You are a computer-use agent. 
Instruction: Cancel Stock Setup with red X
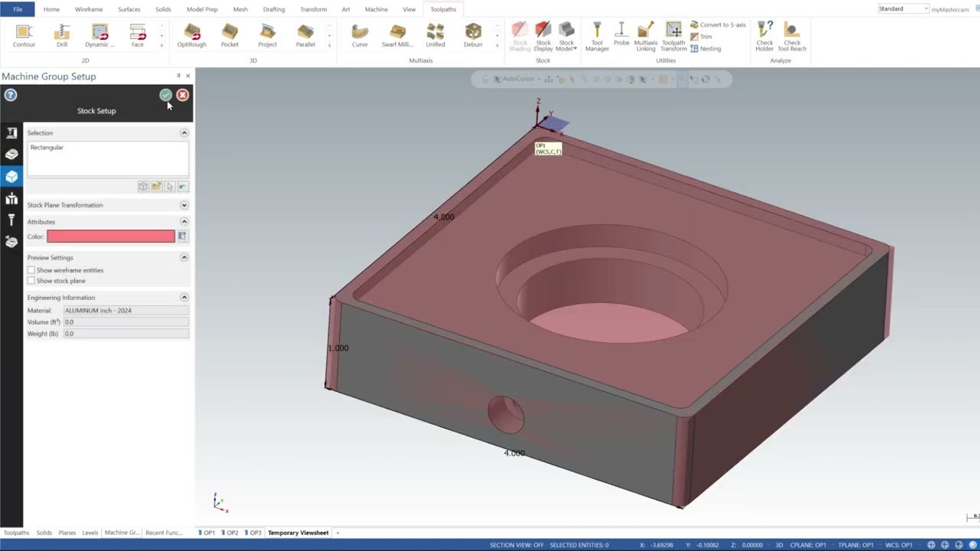[182, 95]
